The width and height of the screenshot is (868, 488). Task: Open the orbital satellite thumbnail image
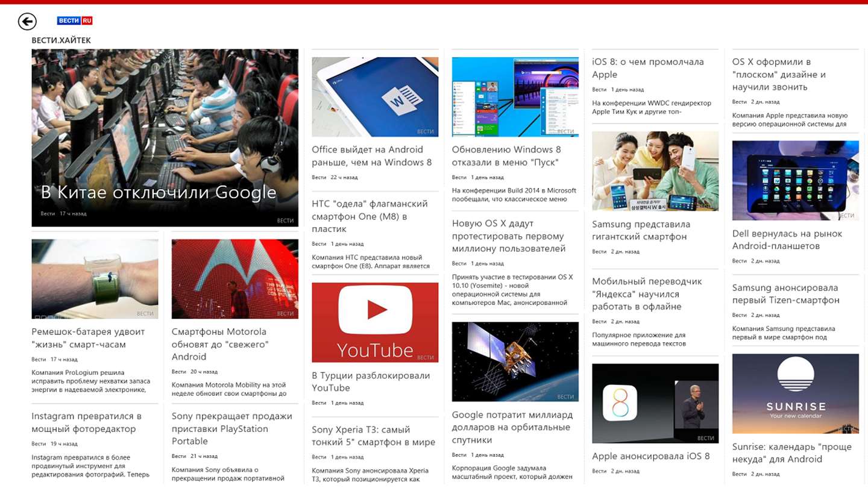515,362
